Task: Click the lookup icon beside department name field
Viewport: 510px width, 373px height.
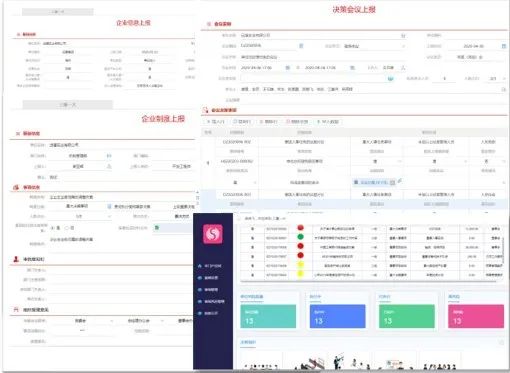Action: coord(109,156)
